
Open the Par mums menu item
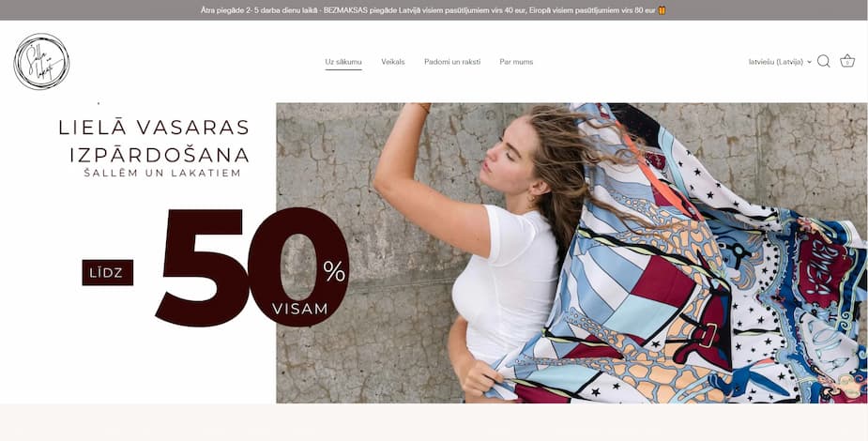516,62
